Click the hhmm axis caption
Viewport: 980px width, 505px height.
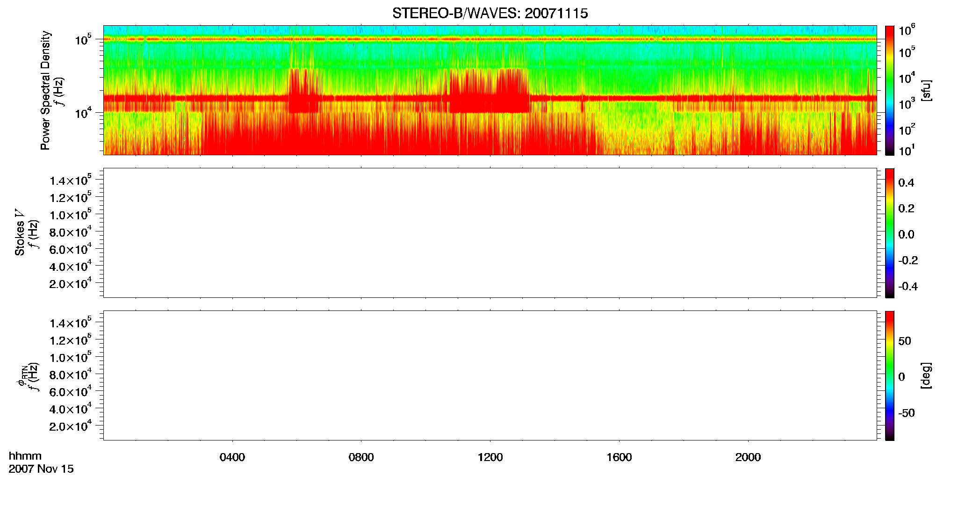click(x=25, y=456)
